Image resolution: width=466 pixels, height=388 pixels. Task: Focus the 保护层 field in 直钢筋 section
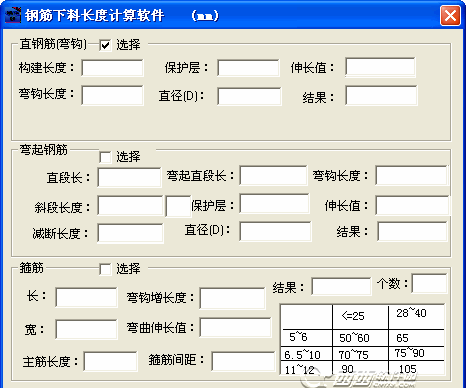(x=248, y=68)
